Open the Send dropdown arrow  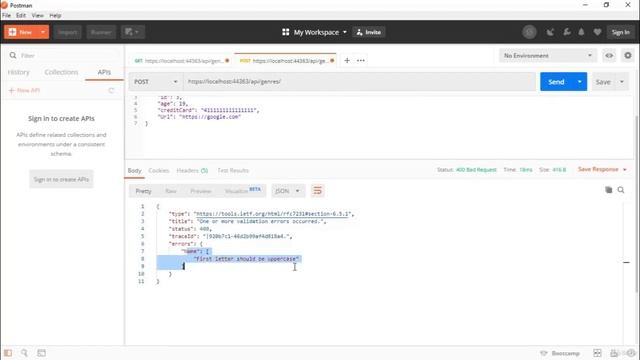pos(580,82)
